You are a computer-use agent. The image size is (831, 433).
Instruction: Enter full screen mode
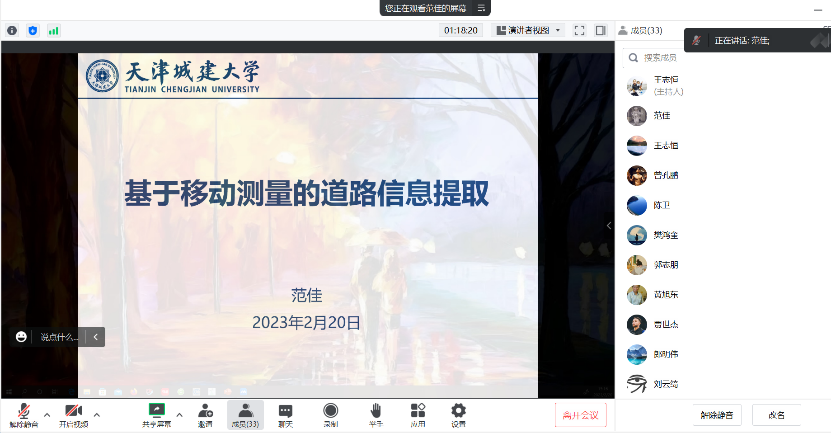pyautogui.click(x=579, y=31)
